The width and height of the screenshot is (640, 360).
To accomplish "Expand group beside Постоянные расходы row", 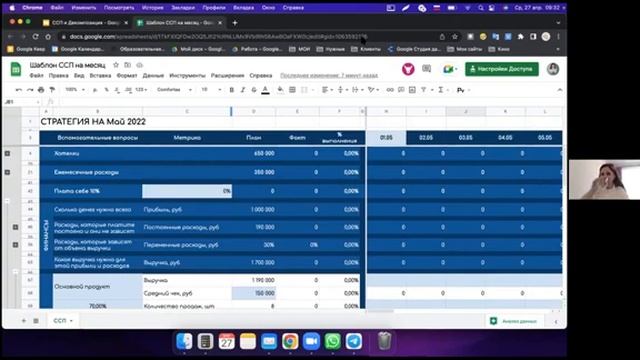I will tap(16, 227).
